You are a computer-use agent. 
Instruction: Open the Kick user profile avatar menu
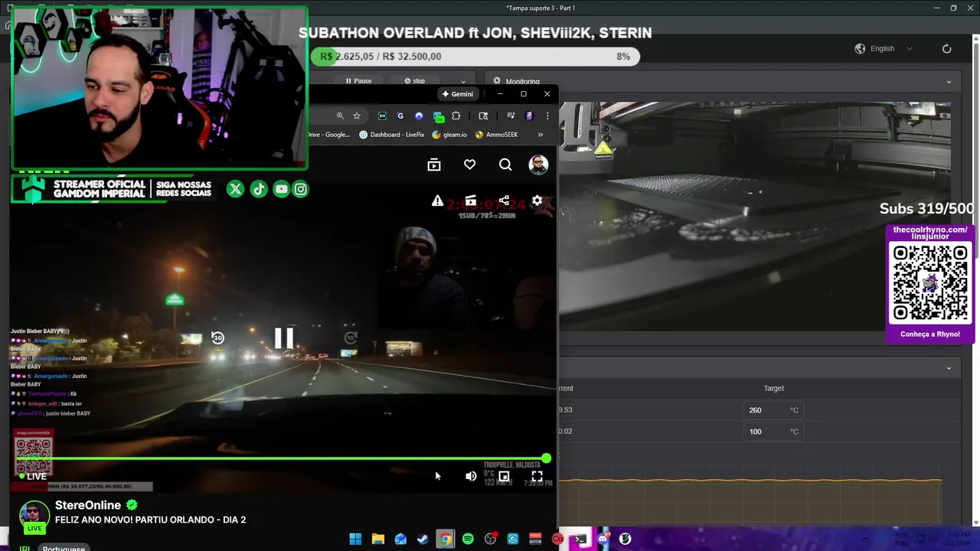(538, 165)
